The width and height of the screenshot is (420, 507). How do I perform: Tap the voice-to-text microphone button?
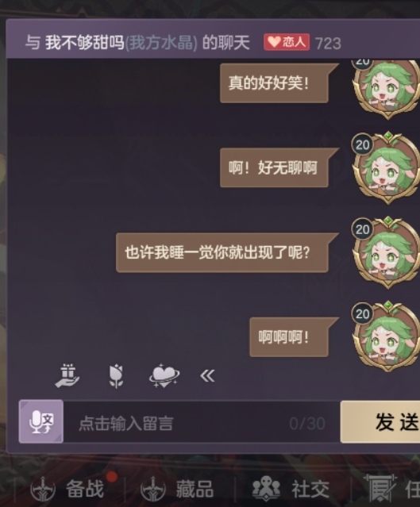(41, 421)
